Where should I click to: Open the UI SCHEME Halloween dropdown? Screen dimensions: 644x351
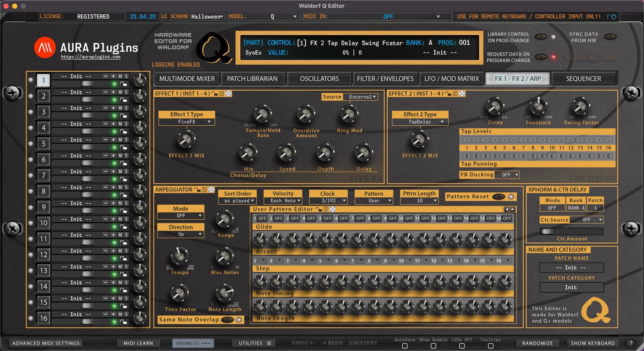pos(207,17)
